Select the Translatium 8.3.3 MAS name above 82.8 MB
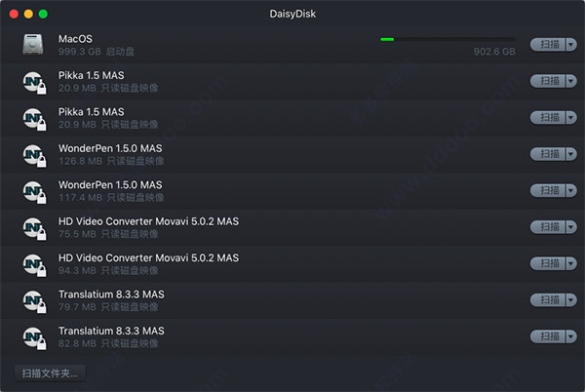Screen dimensions: 585x392 111,331
